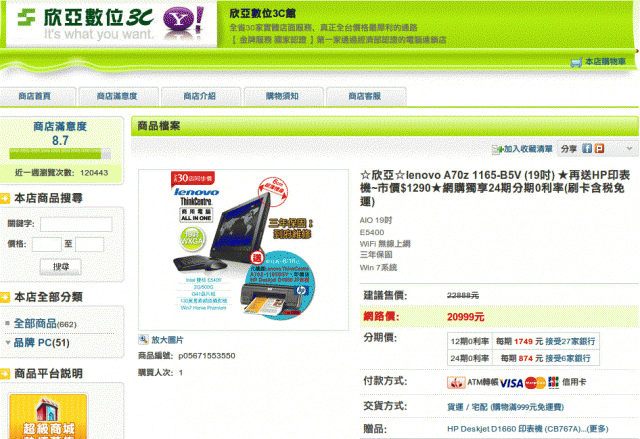Click the store satisfaction rating bar
The height and width of the screenshot is (439, 640).
pos(60,153)
